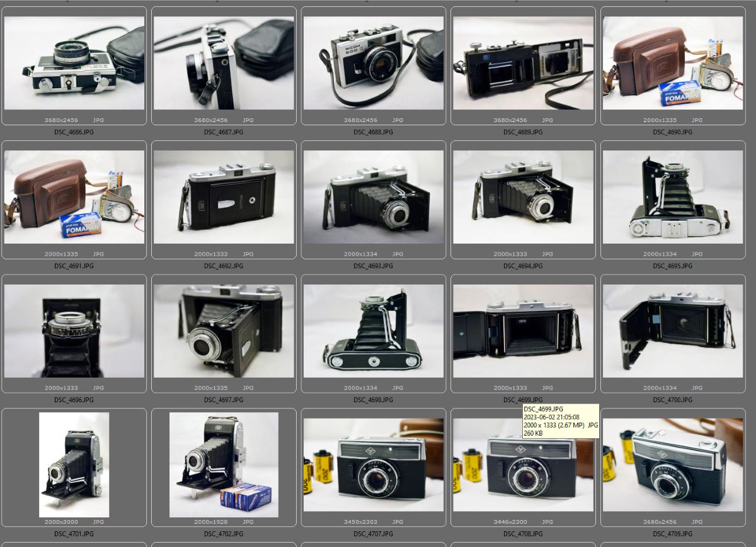Select the DSC_4696.JPG thumbnail
The image size is (756, 547).
coord(74,331)
